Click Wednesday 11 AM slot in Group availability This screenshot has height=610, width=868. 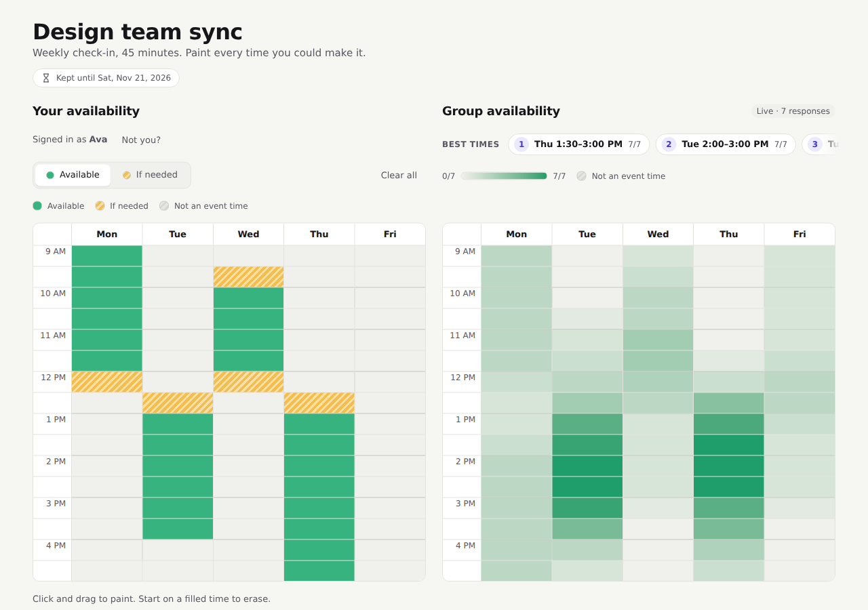658,340
